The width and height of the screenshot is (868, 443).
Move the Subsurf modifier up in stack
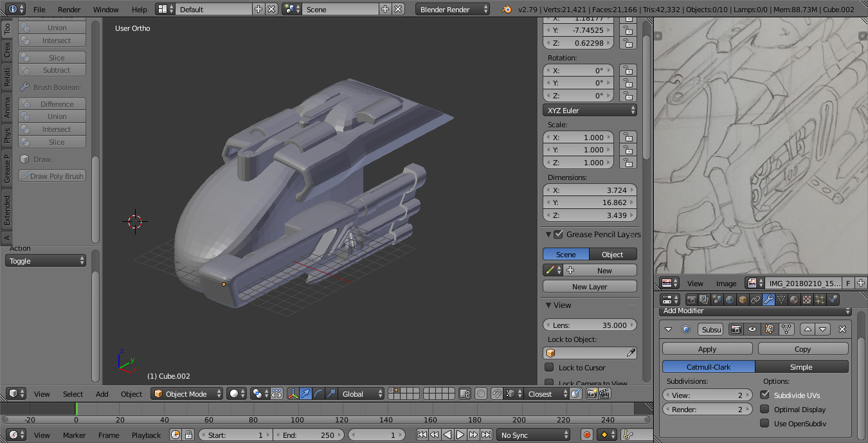(x=808, y=329)
